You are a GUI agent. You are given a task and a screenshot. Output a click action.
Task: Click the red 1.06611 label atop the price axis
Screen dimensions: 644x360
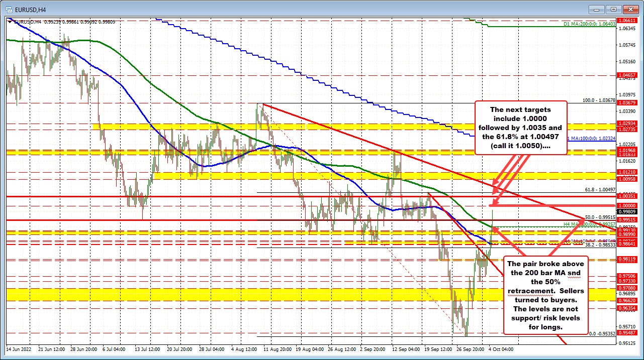click(627, 20)
